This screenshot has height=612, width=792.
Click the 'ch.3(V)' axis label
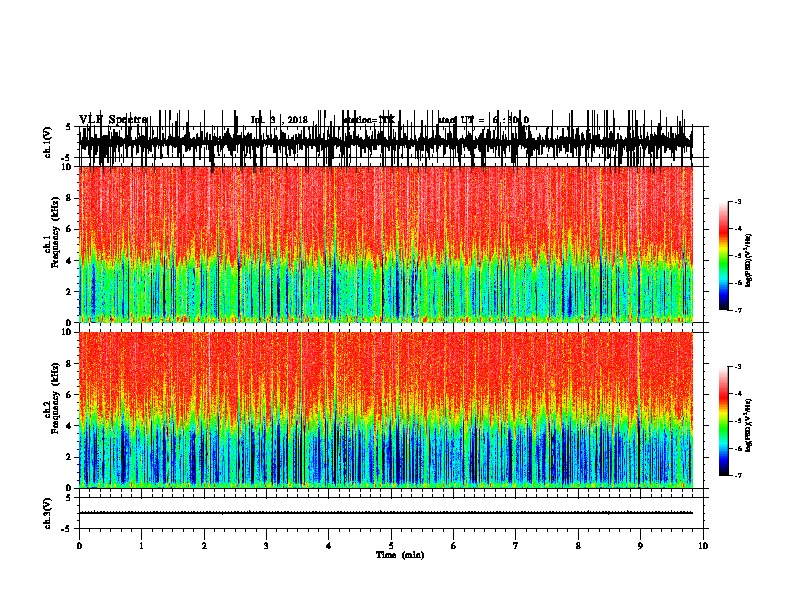click(x=47, y=513)
